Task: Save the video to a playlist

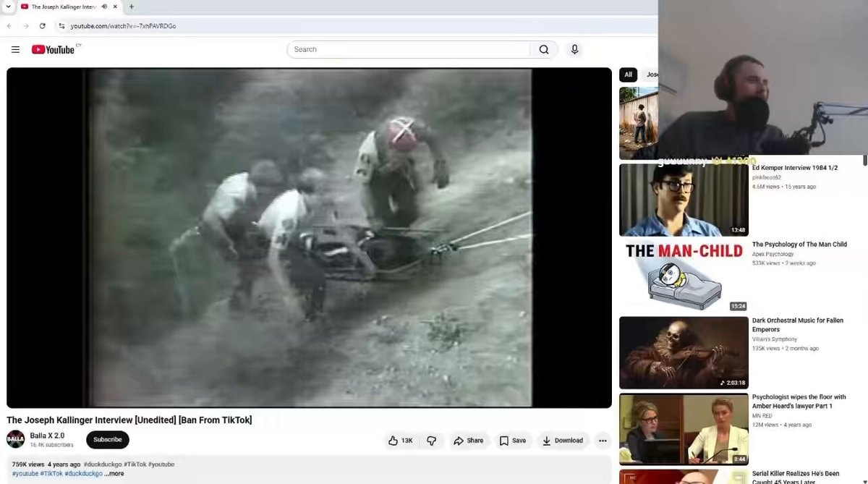Action: pyautogui.click(x=512, y=441)
